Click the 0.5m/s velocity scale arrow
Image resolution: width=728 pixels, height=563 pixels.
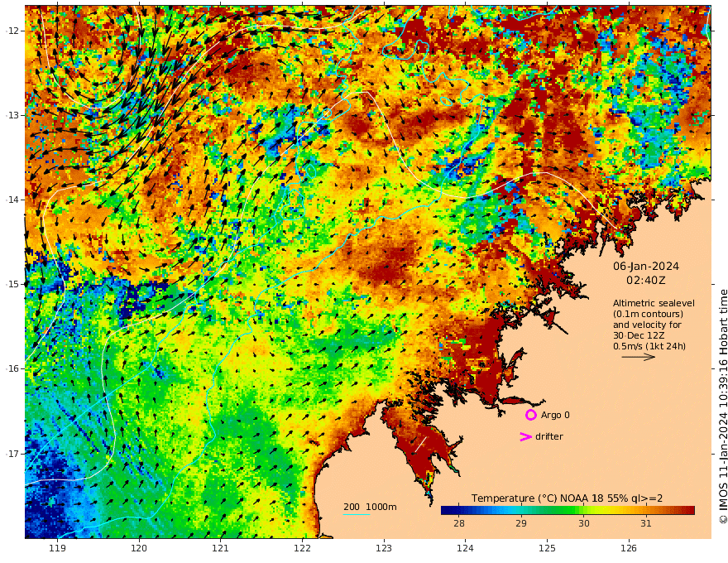pos(639,357)
